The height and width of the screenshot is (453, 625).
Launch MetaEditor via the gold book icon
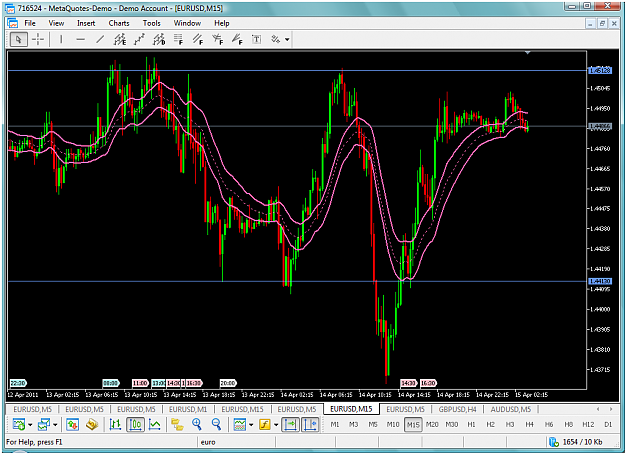tap(92, 424)
